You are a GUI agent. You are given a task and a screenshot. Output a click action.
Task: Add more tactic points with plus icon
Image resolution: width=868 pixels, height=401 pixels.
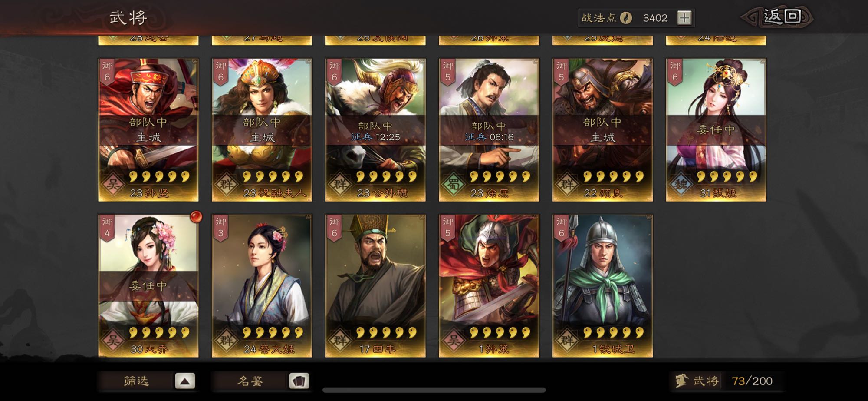[684, 18]
